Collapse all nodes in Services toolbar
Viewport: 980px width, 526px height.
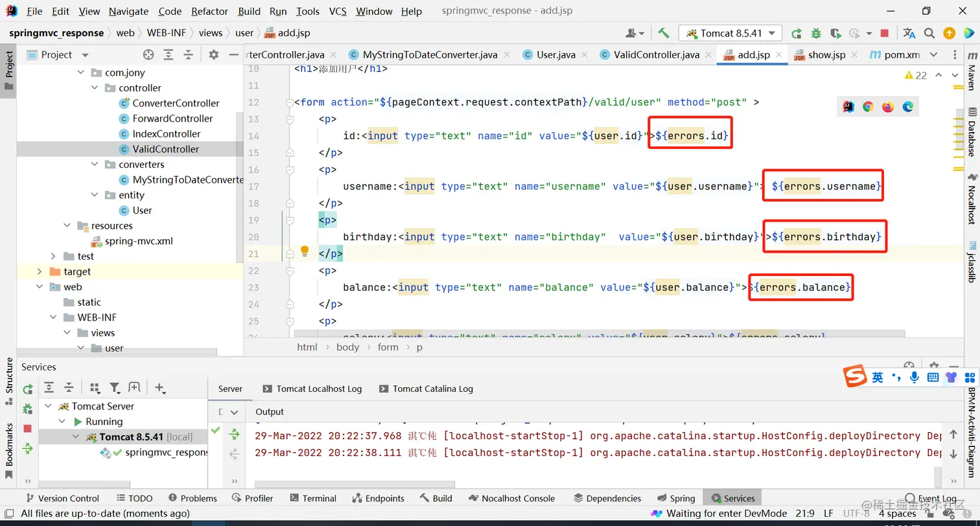[69, 387]
